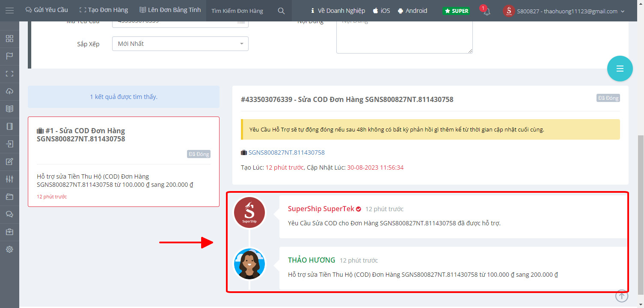Expand the S800827 account dropdown
Image resolution: width=644 pixels, height=308 pixels.
571,12
